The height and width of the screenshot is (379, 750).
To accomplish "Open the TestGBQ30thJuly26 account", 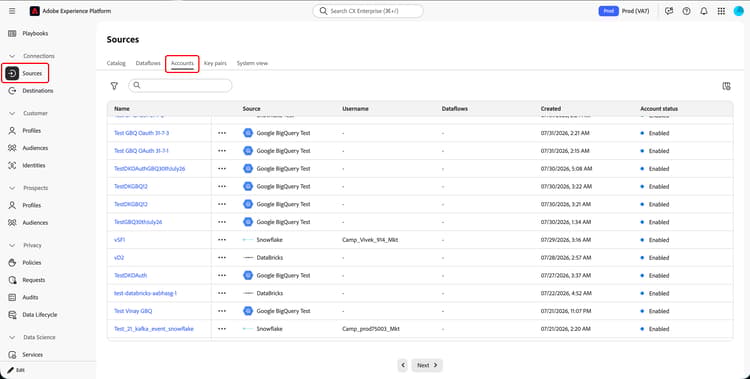I will pyautogui.click(x=138, y=222).
